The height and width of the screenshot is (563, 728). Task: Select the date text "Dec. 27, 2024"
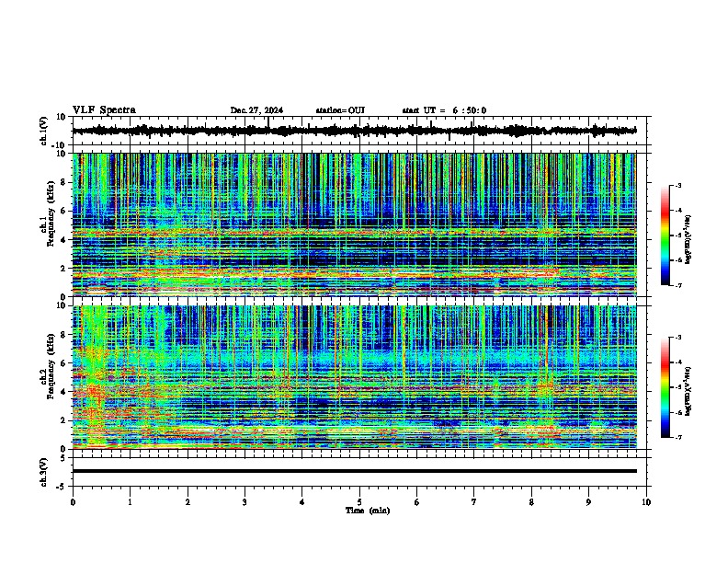click(x=256, y=110)
